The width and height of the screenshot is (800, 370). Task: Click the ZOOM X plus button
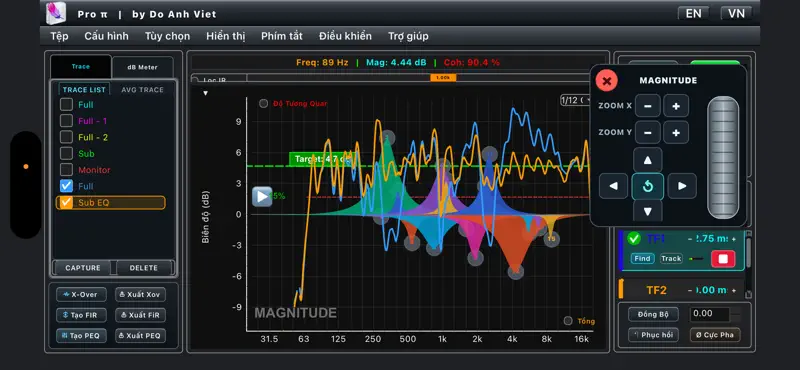coord(676,106)
